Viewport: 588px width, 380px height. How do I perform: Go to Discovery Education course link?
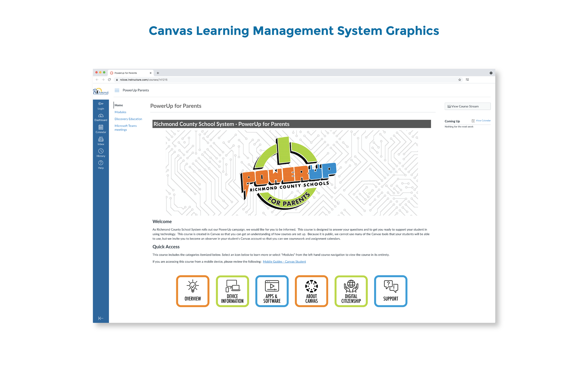pyautogui.click(x=128, y=119)
